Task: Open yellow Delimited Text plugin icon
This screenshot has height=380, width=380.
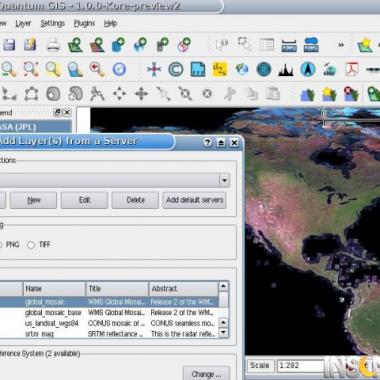Action: coord(220,69)
